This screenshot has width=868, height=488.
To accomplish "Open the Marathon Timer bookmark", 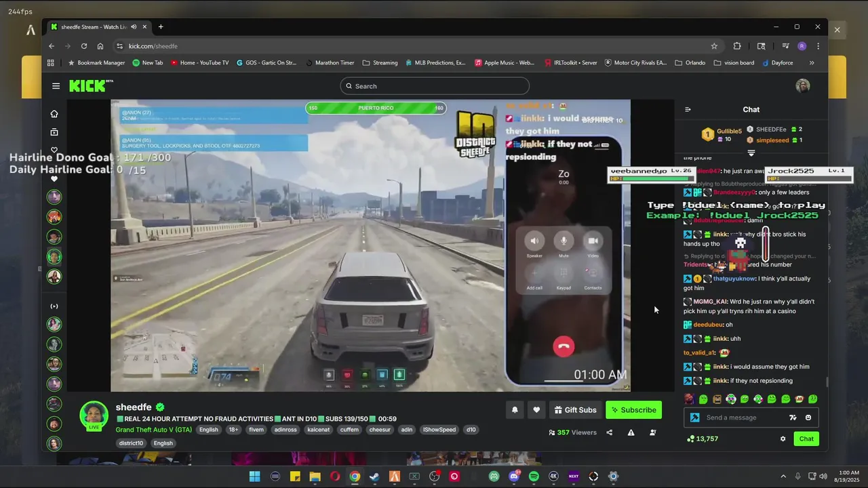I will (329, 63).
